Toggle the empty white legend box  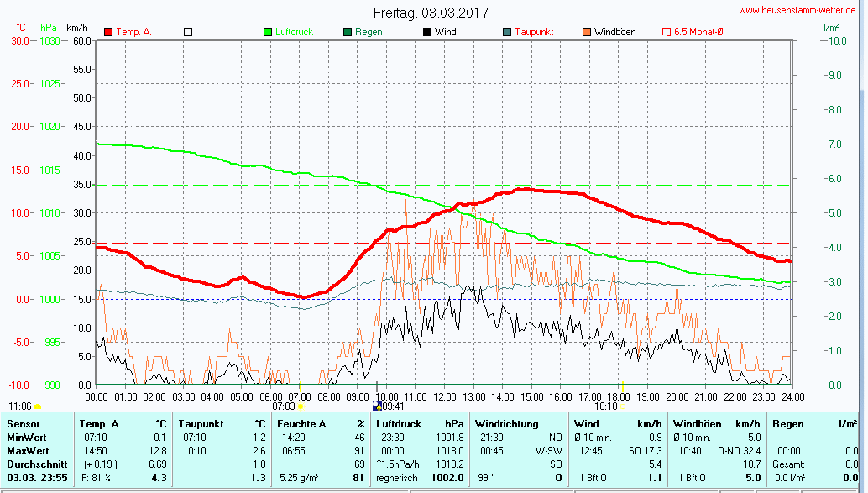[188, 32]
